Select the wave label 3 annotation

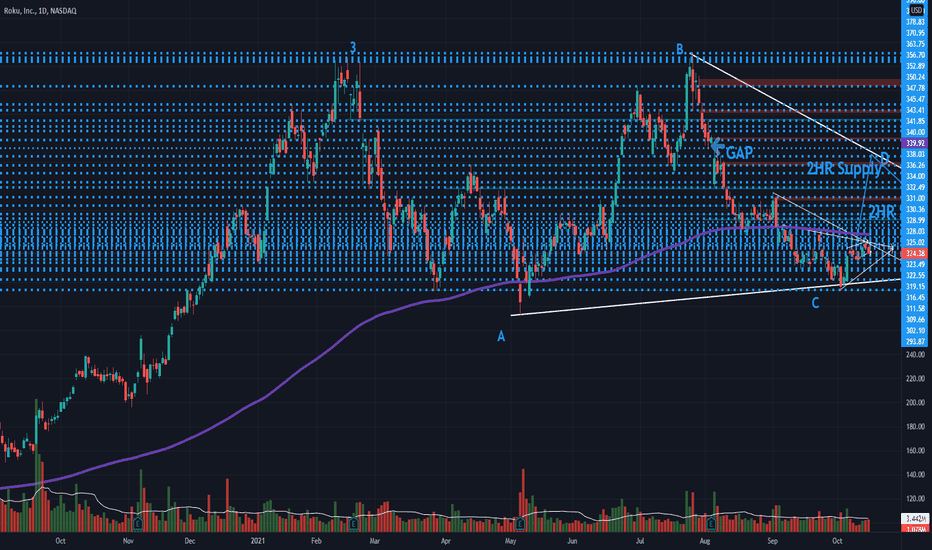(353, 48)
